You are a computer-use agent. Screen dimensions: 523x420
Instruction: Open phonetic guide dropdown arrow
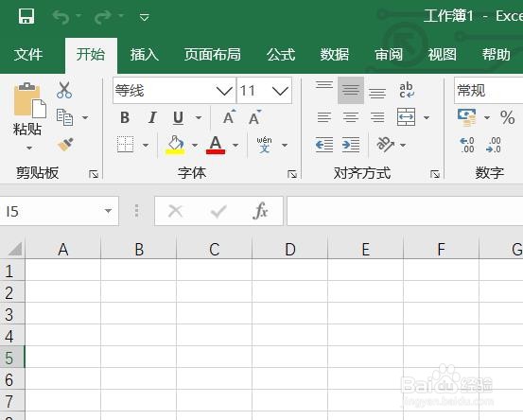[285, 145]
